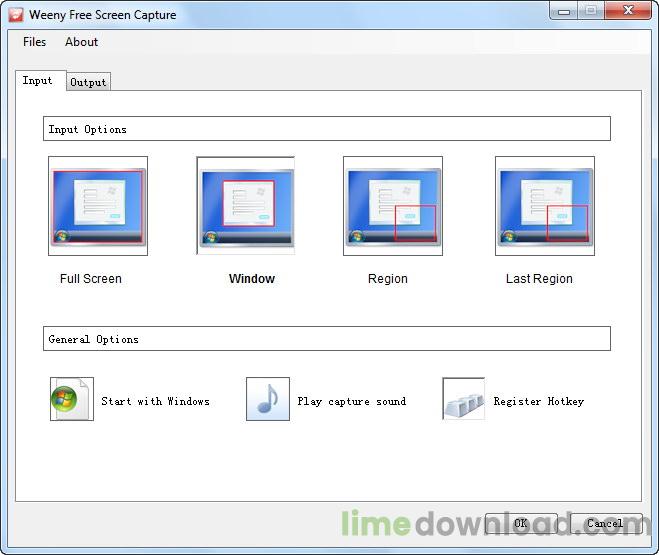Choose the Window capture mode icon
The image size is (659, 555).
coord(245,206)
